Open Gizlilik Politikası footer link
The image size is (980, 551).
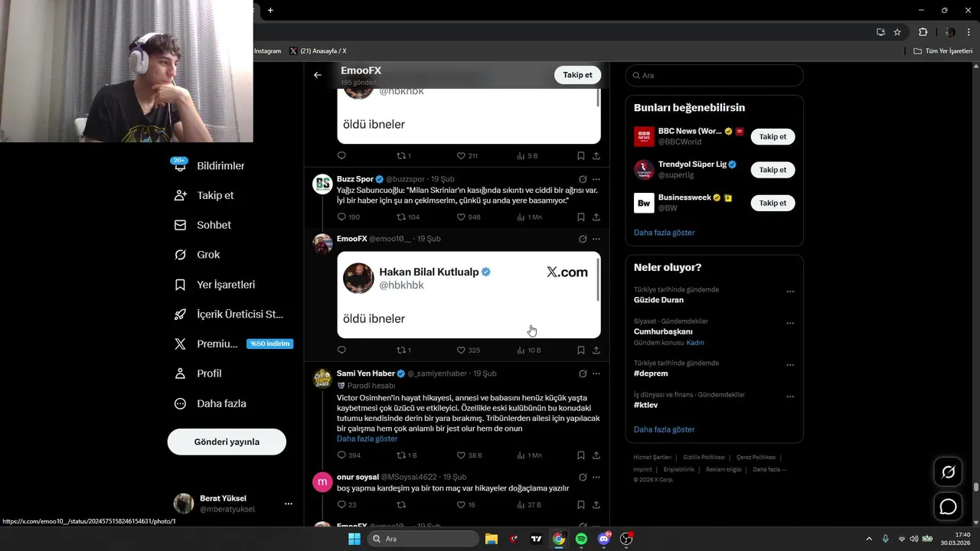point(704,457)
